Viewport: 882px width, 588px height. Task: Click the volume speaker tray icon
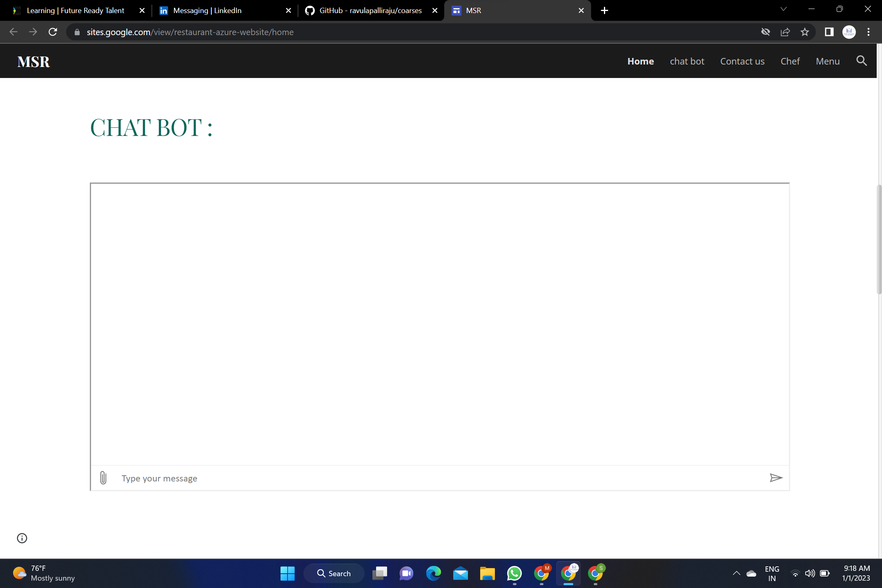click(810, 573)
